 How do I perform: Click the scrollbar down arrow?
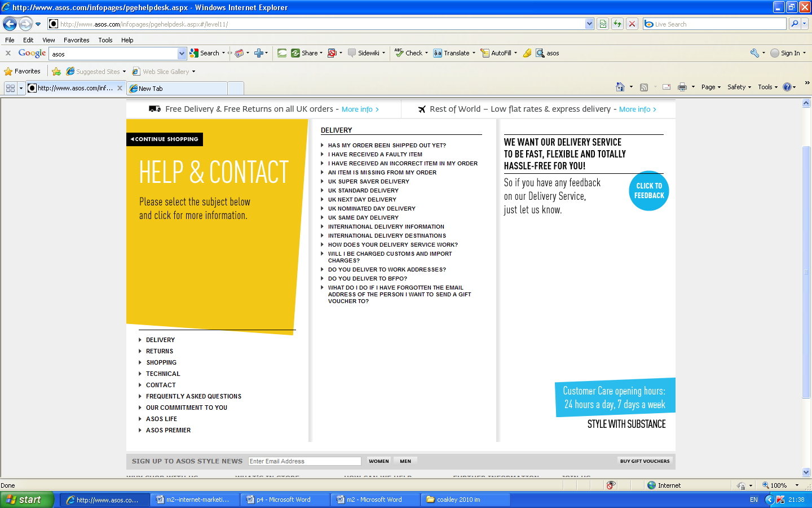pyautogui.click(x=806, y=472)
